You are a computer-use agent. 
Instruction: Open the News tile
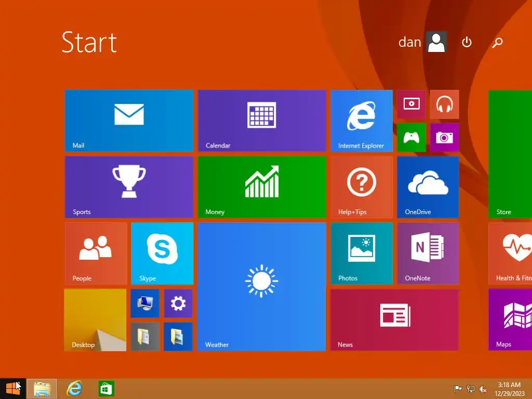pos(394,320)
